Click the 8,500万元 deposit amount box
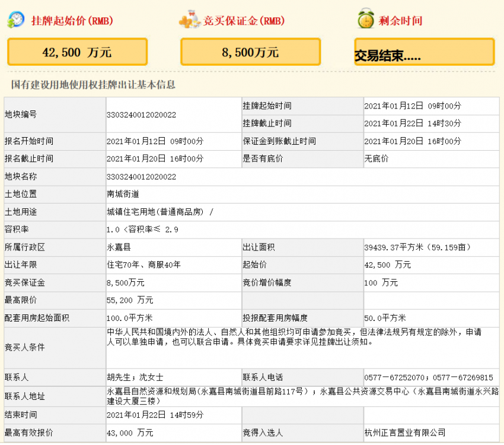 point(250,52)
